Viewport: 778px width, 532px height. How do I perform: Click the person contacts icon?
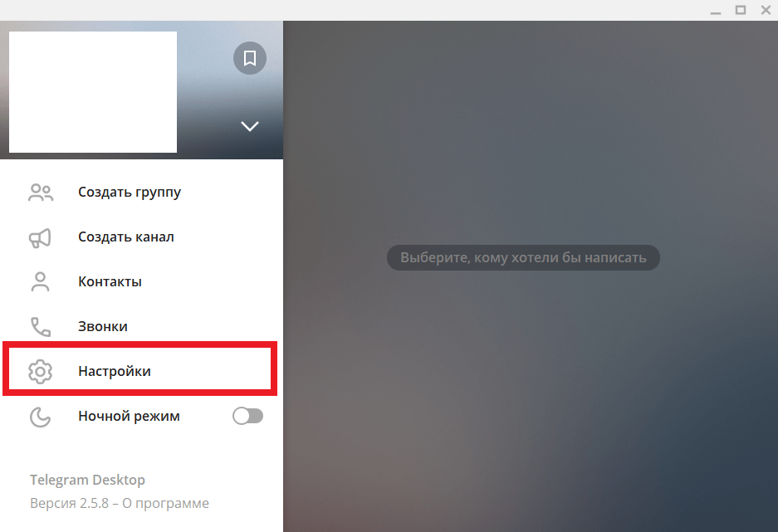click(40, 281)
